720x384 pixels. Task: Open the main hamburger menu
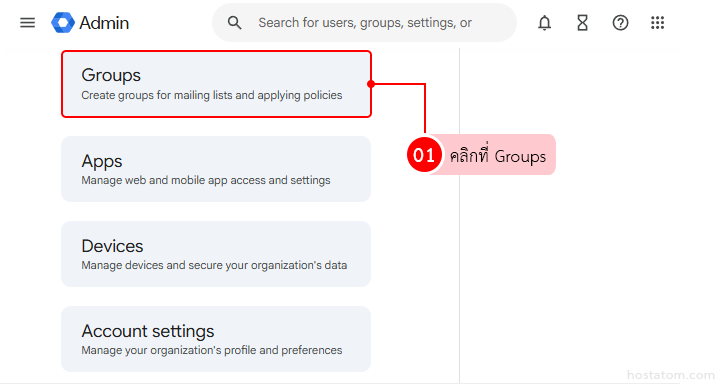28,23
